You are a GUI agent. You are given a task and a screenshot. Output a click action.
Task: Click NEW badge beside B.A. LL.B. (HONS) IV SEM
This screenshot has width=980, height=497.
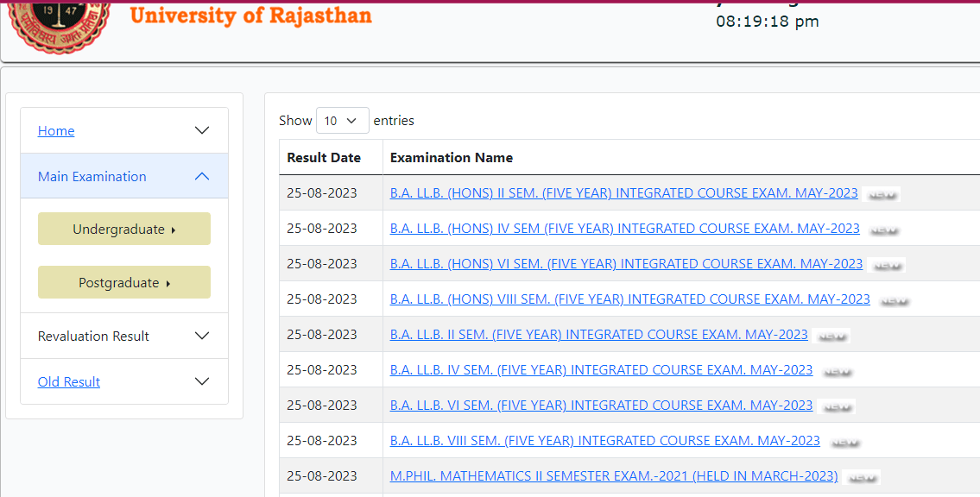click(x=884, y=230)
